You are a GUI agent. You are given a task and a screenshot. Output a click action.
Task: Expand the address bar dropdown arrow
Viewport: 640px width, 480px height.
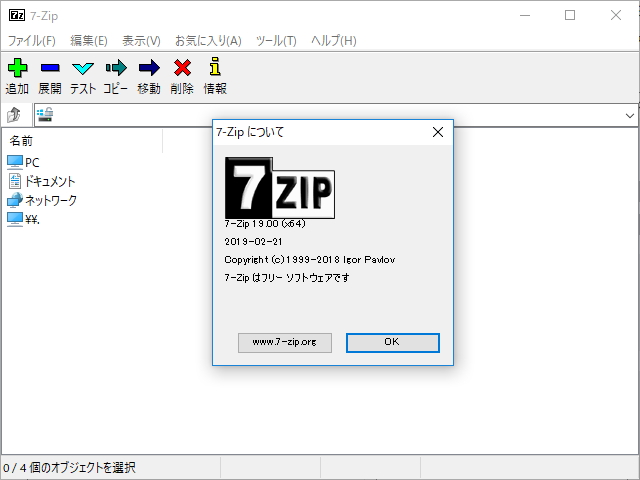pos(630,116)
